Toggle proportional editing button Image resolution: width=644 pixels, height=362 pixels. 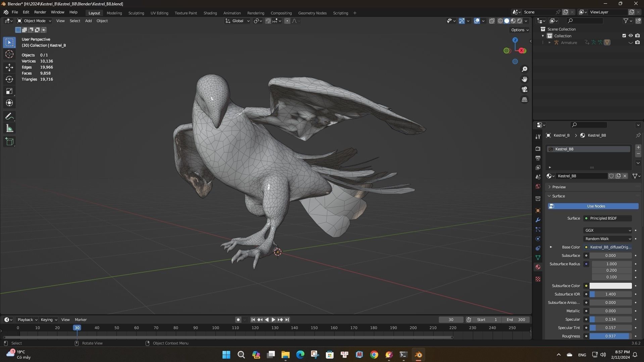click(287, 21)
